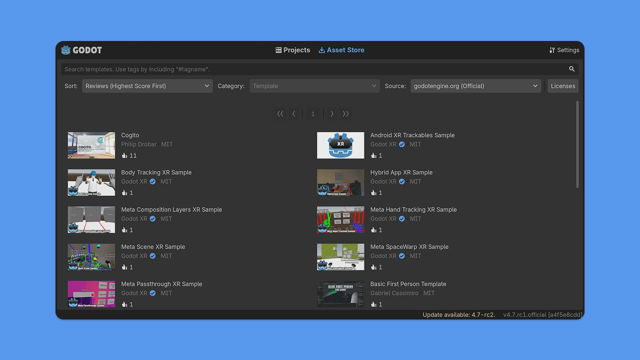Click thumbs-up icon under Hybrid App XR Sample

click(x=373, y=193)
